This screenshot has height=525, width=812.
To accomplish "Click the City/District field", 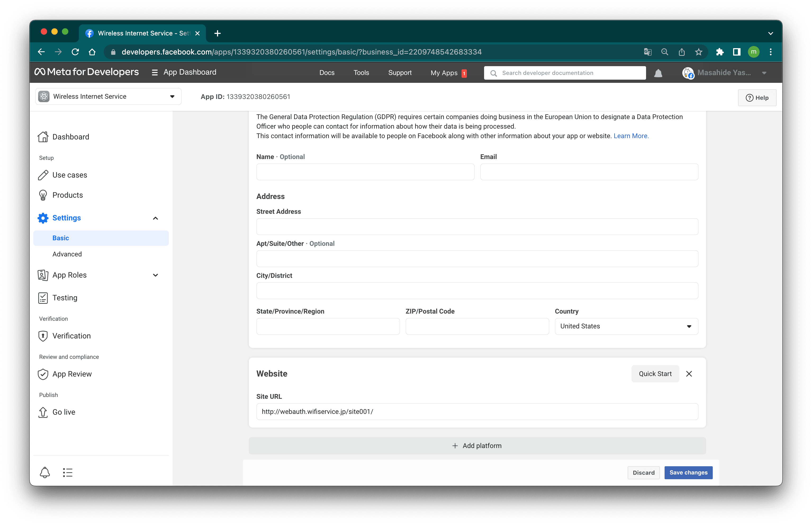I will point(477,291).
